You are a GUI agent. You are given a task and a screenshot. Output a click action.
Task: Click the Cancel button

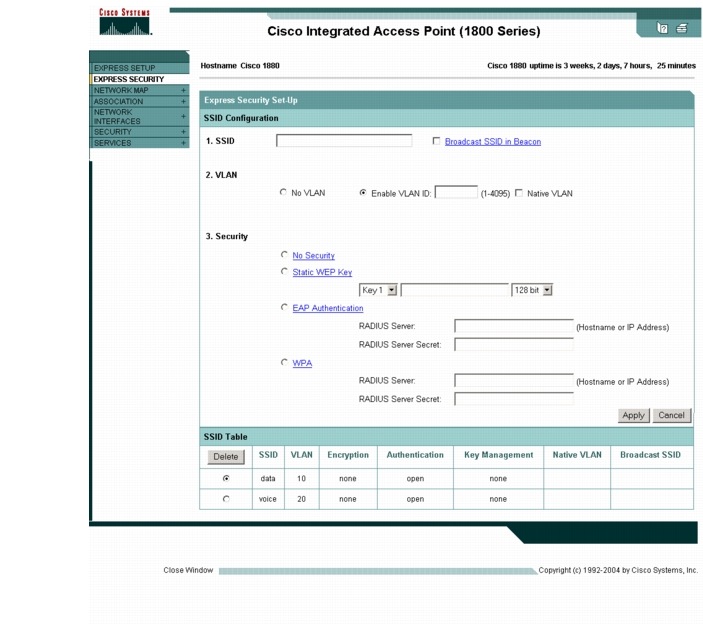point(671,415)
